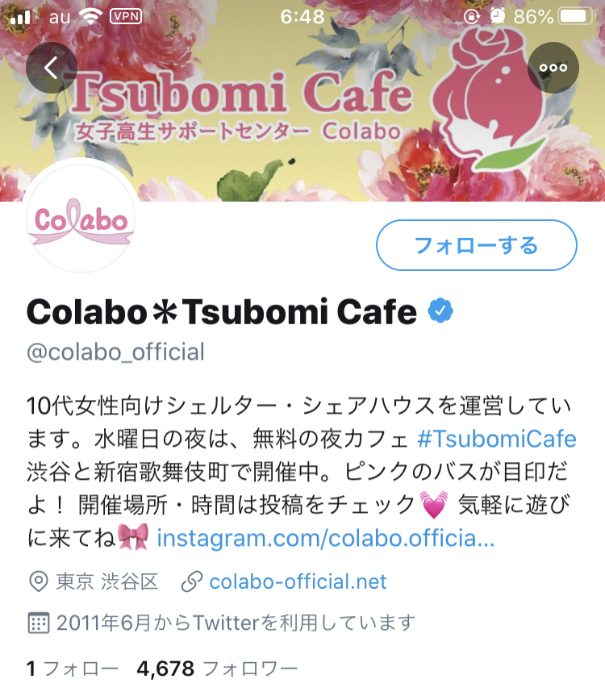The width and height of the screenshot is (605, 700).
Task: Open the Colabo profile avatar
Action: [x=81, y=218]
